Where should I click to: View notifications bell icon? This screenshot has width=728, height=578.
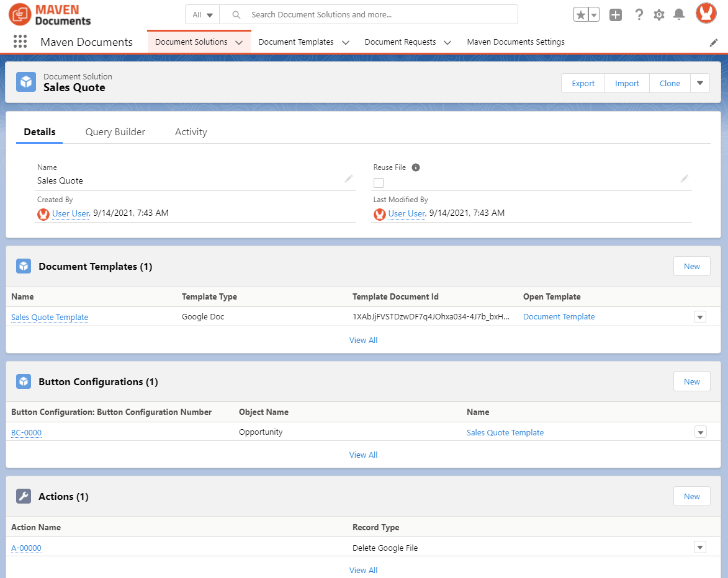point(679,15)
